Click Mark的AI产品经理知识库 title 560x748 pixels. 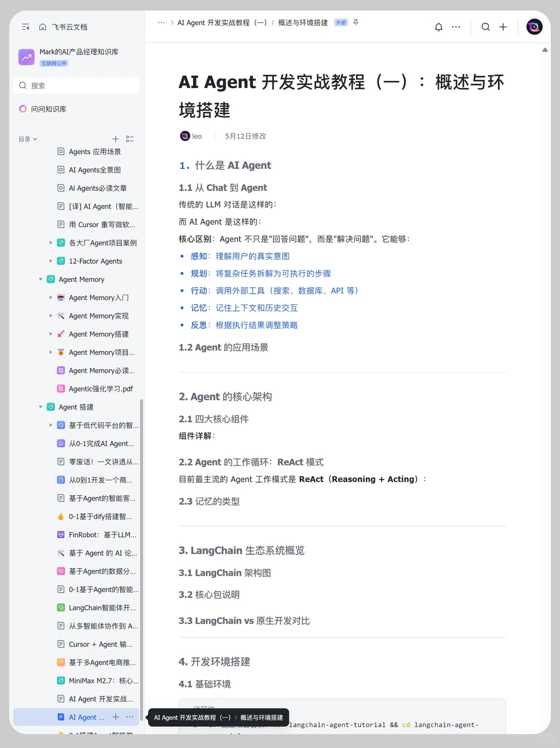tap(79, 52)
